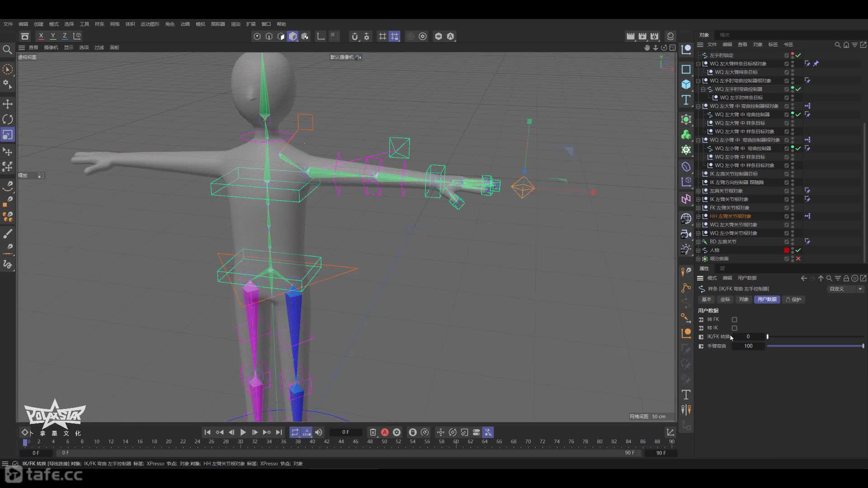The image size is (868, 488).
Task: Open the 渲染 main menu
Action: click(236, 24)
